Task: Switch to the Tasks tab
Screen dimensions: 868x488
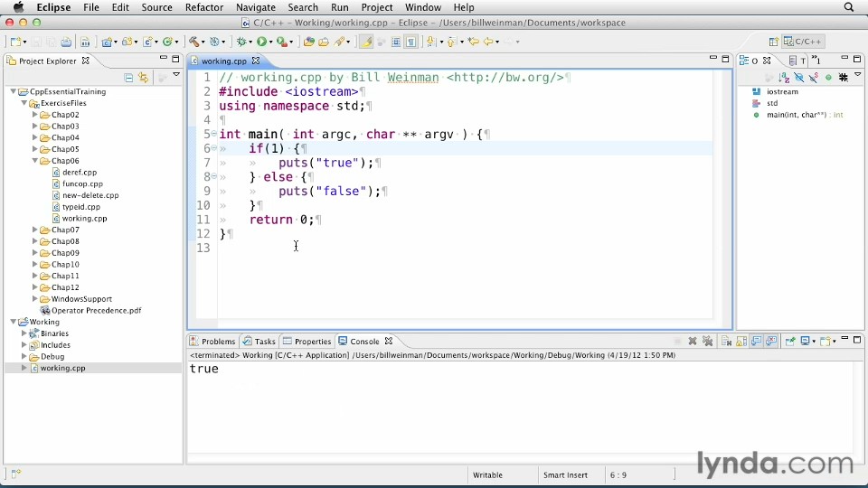Action: coord(259,342)
